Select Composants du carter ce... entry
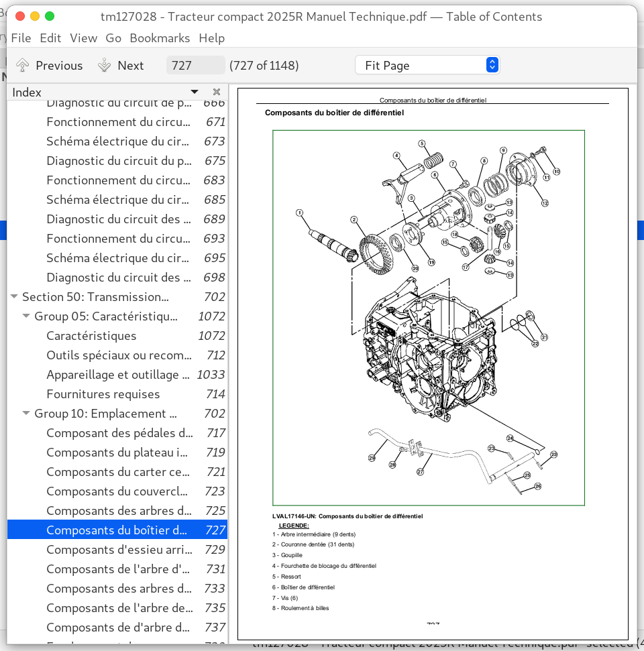The width and height of the screenshot is (644, 651). point(117,471)
